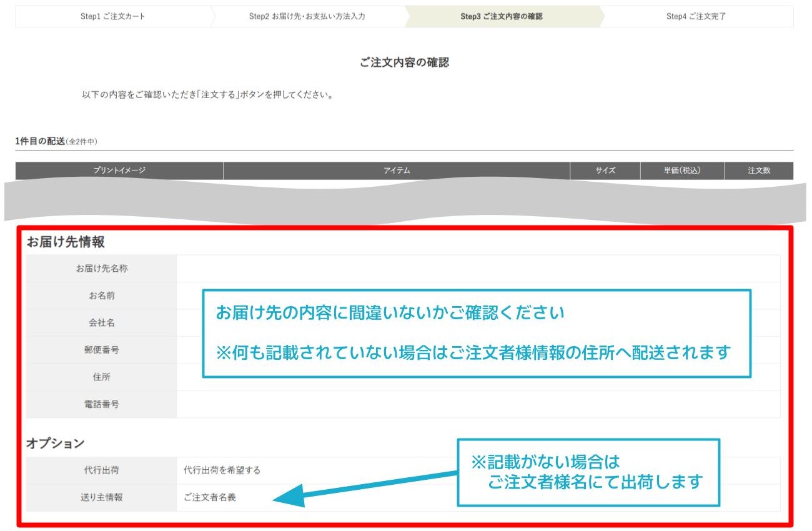The width and height of the screenshot is (812, 531).
Task: Click the サイズ column header
Action: point(605,170)
